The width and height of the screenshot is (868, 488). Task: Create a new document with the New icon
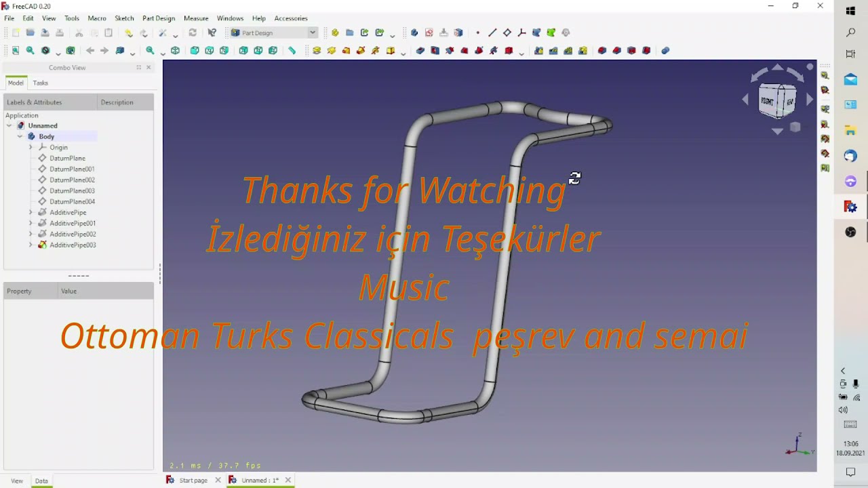coord(16,33)
